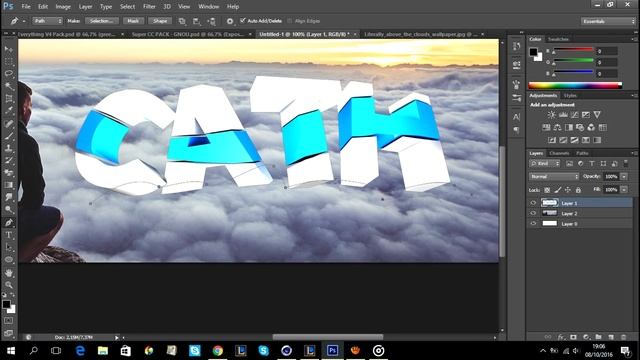Viewport: 640px width, 360px height.
Task: Select the Eyedropper tool
Action: point(9,111)
